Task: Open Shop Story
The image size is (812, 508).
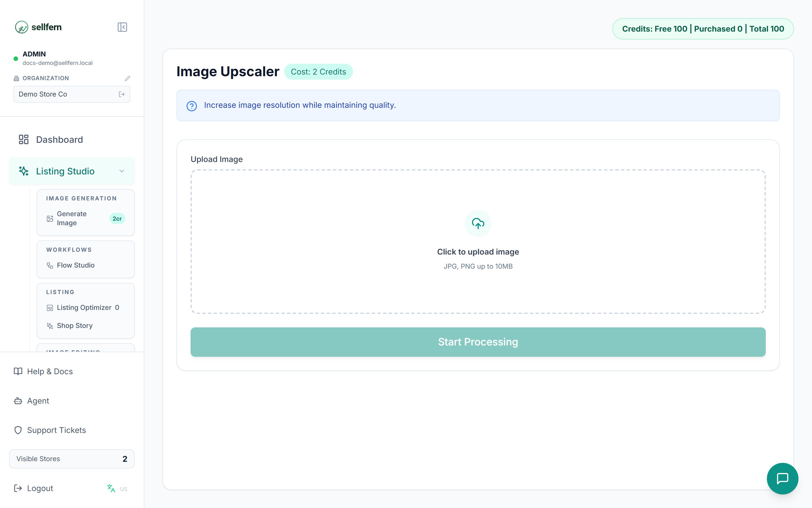Action: tap(85, 326)
